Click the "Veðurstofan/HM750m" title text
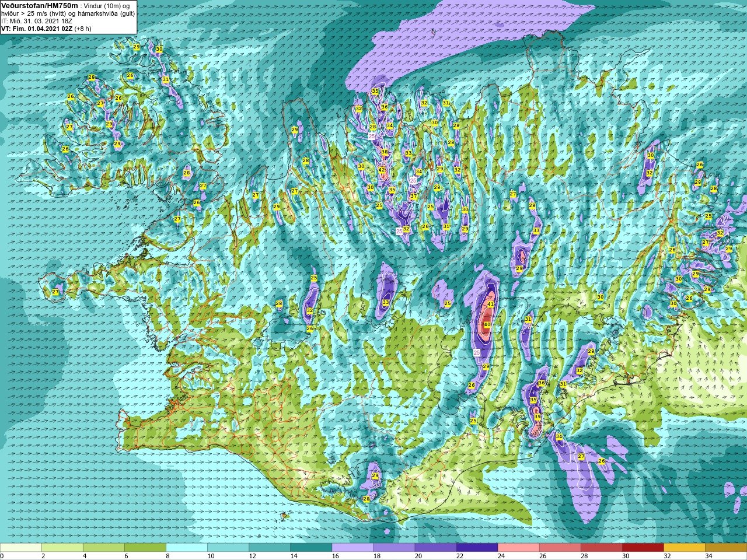This screenshot has width=747, height=560. (x=39, y=5)
